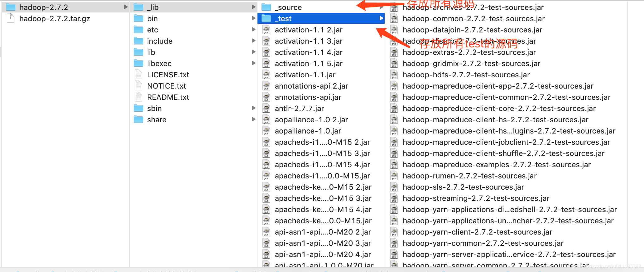This screenshot has width=644, height=272.
Task: Click jar icon of hadoop-hdfs-2.7.2-test-sources.jar
Action: [x=394, y=75]
